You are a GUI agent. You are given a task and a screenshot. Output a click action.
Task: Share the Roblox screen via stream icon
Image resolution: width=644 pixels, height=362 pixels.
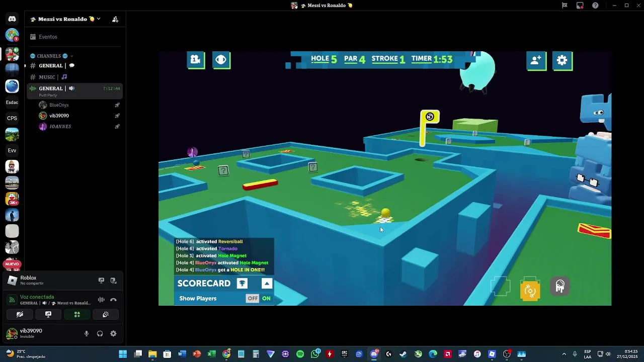tap(101, 281)
